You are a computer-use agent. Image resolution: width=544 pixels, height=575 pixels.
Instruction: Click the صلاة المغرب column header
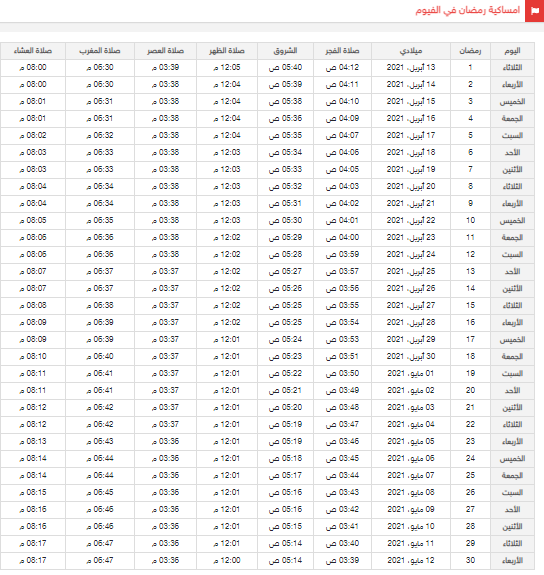point(100,51)
